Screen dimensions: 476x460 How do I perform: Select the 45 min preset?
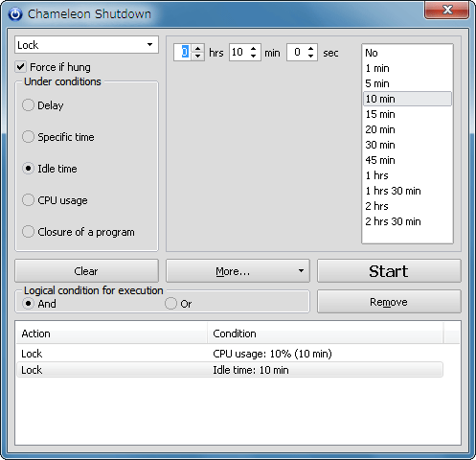coord(407,160)
